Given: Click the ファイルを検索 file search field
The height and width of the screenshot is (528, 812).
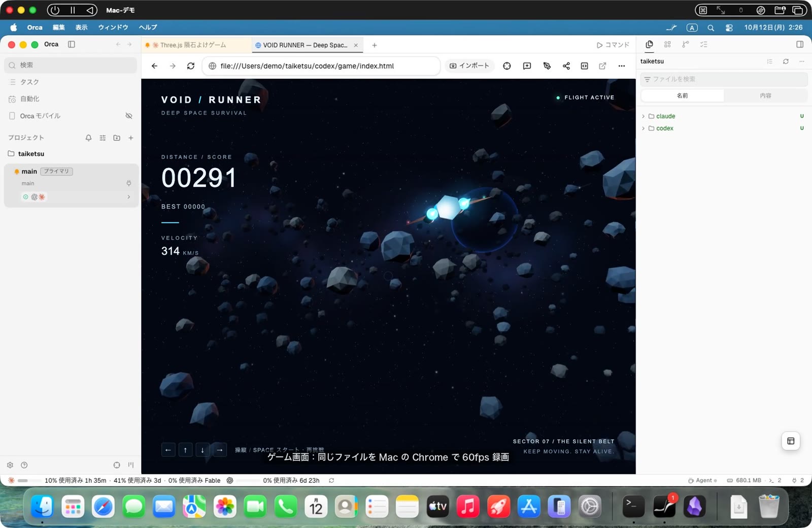Looking at the screenshot, I should pos(724,79).
